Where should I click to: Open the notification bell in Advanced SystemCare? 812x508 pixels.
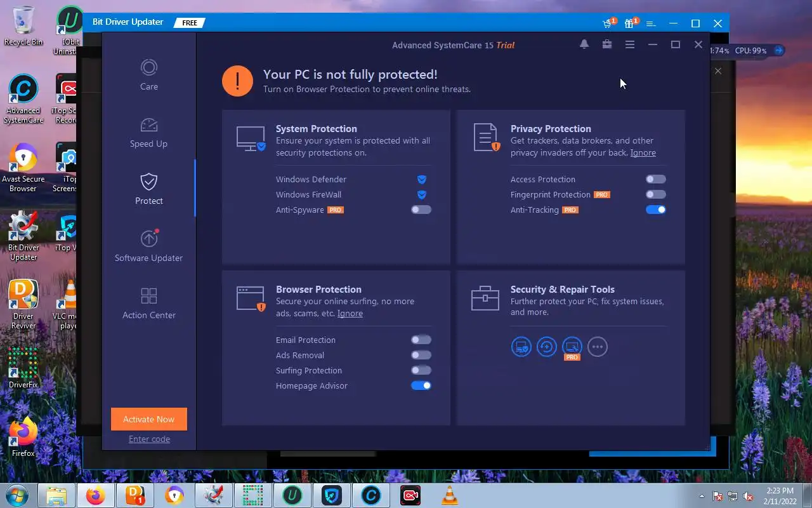coord(584,44)
